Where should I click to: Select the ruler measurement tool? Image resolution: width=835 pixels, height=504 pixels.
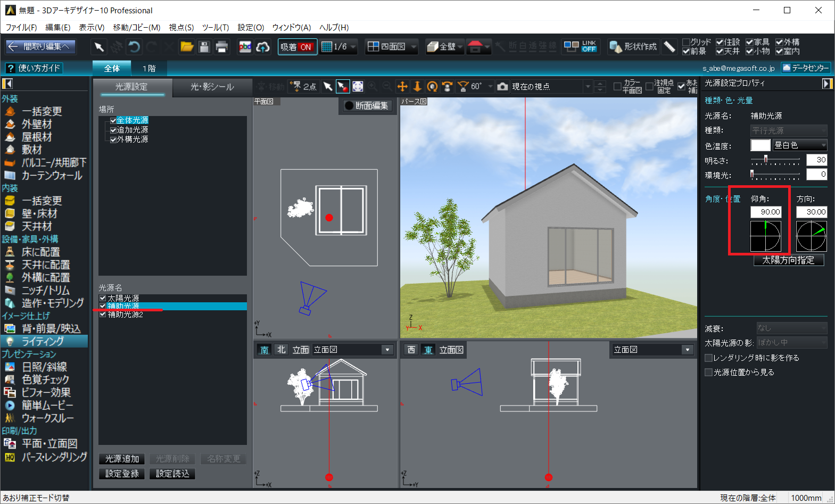click(x=669, y=47)
